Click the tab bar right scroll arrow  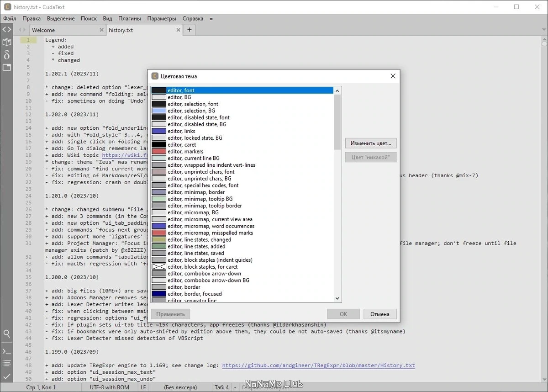pyautogui.click(x=26, y=30)
